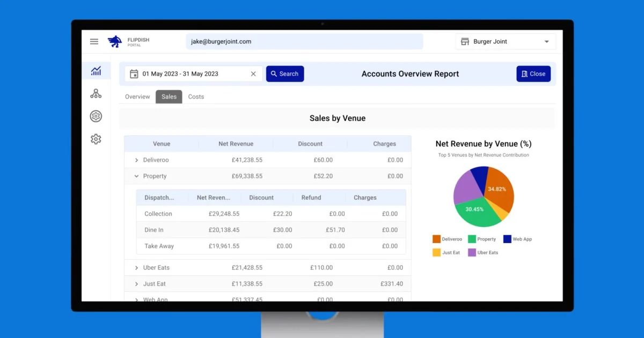644x338 pixels.
Task: Click the Property green legend swatch
Action: (472, 239)
